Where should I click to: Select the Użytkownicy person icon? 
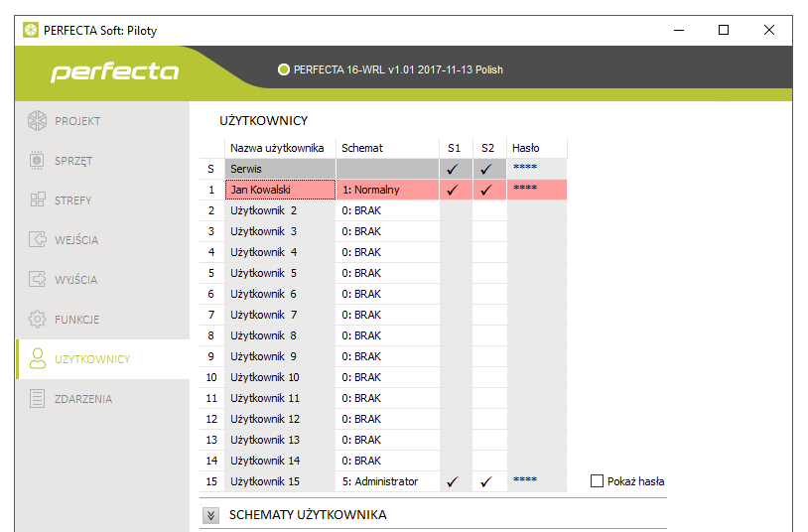click(x=37, y=359)
